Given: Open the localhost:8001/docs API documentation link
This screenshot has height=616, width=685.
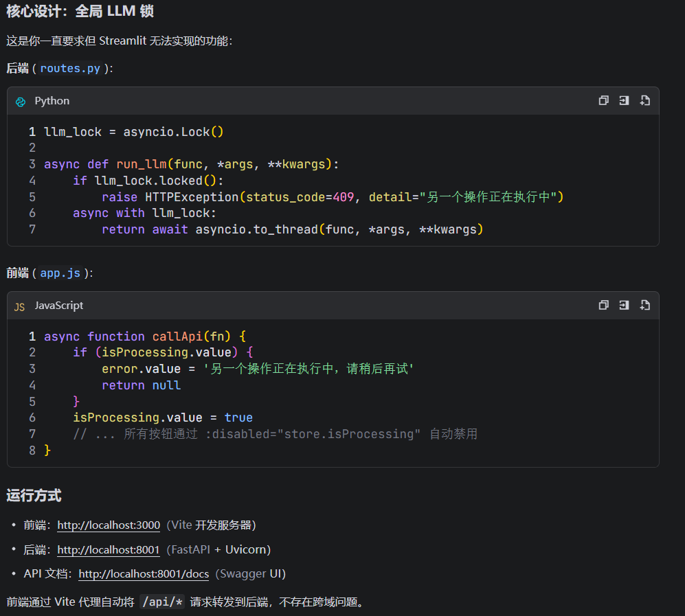Looking at the screenshot, I should pyautogui.click(x=144, y=574).
